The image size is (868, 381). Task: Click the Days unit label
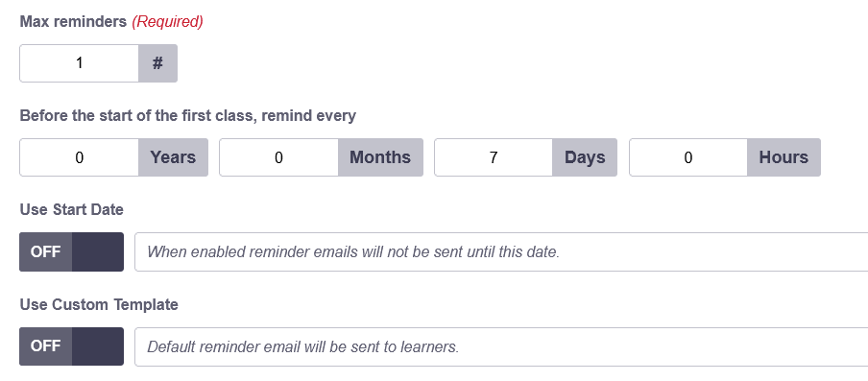[585, 157]
